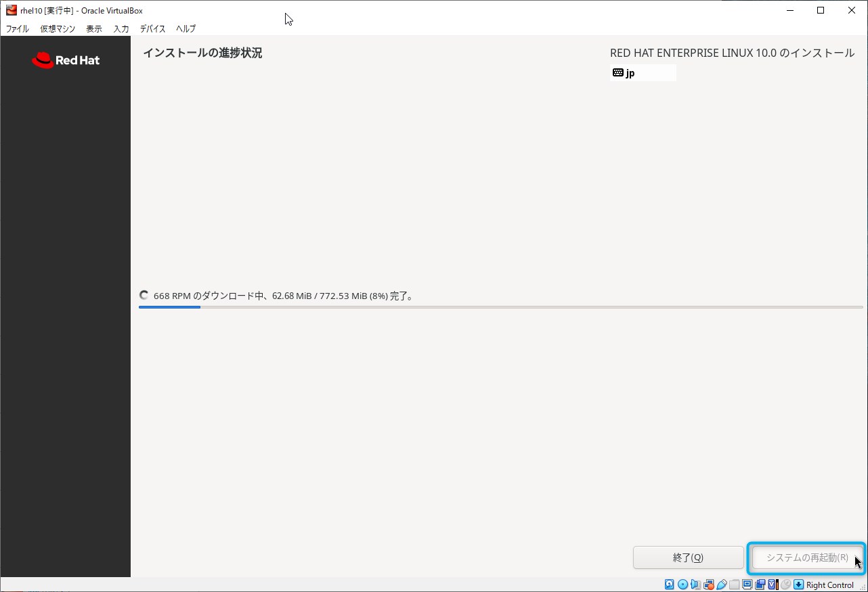Open the audio settings status icon

[695, 585]
